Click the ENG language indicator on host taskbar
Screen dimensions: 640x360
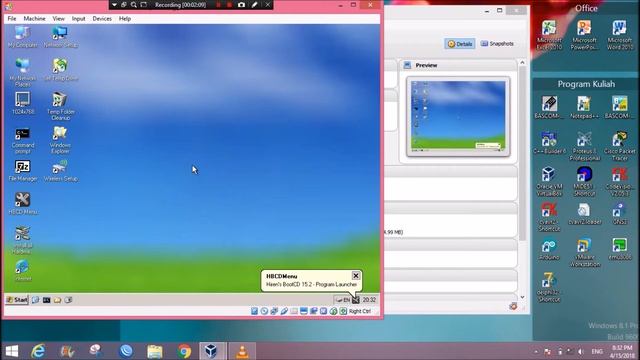597,351
